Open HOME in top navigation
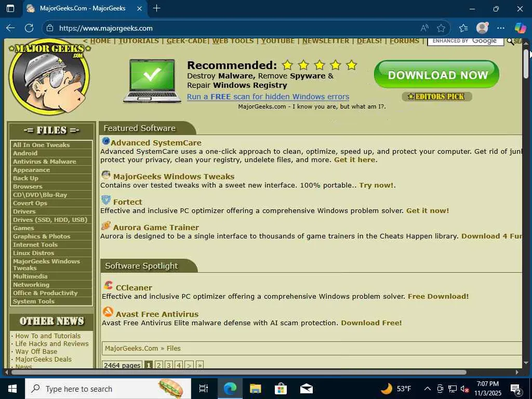This screenshot has height=399, width=532. click(100, 41)
